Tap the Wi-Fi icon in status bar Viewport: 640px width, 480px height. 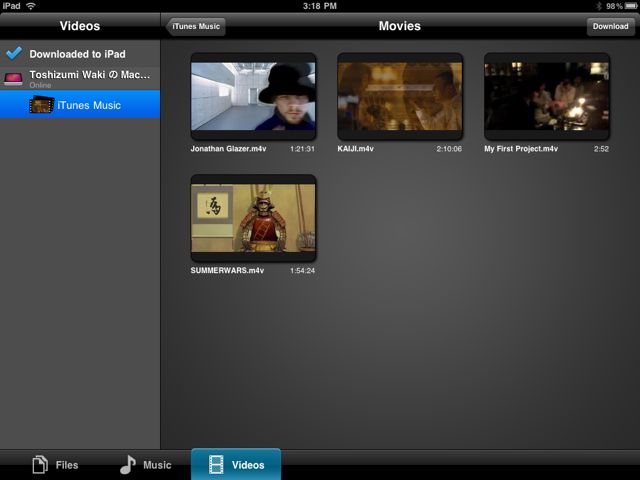click(31, 6)
